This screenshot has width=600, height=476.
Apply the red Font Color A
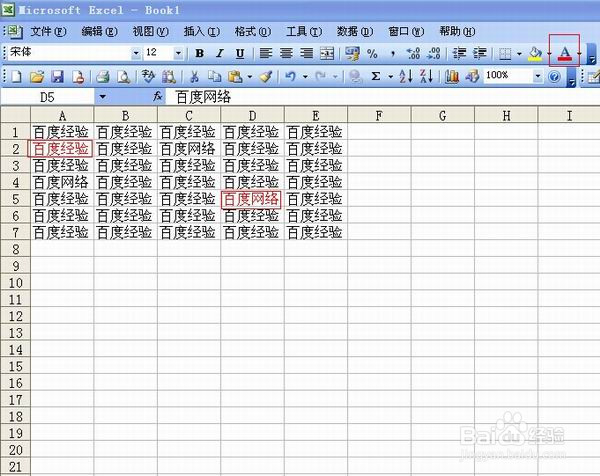[x=565, y=54]
